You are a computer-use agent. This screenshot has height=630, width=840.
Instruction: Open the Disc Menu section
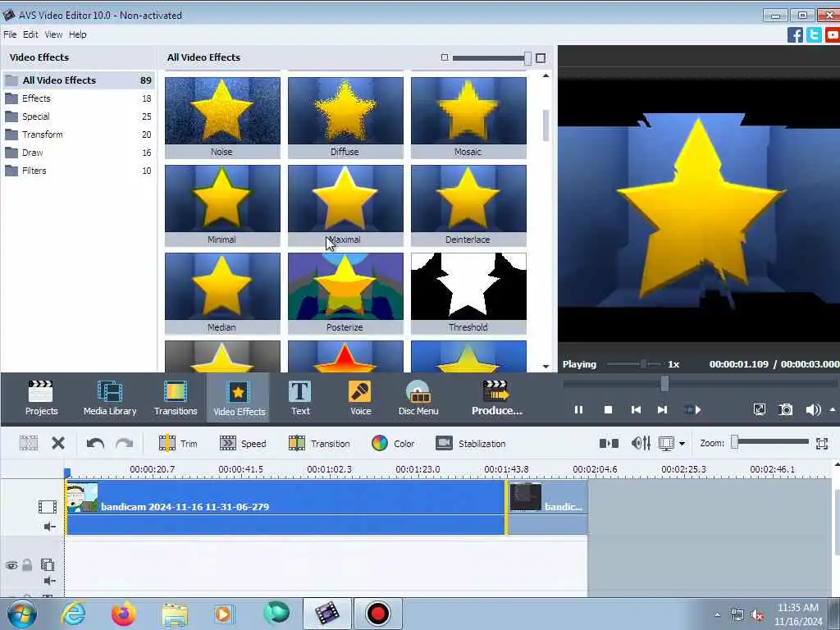pyautogui.click(x=418, y=398)
